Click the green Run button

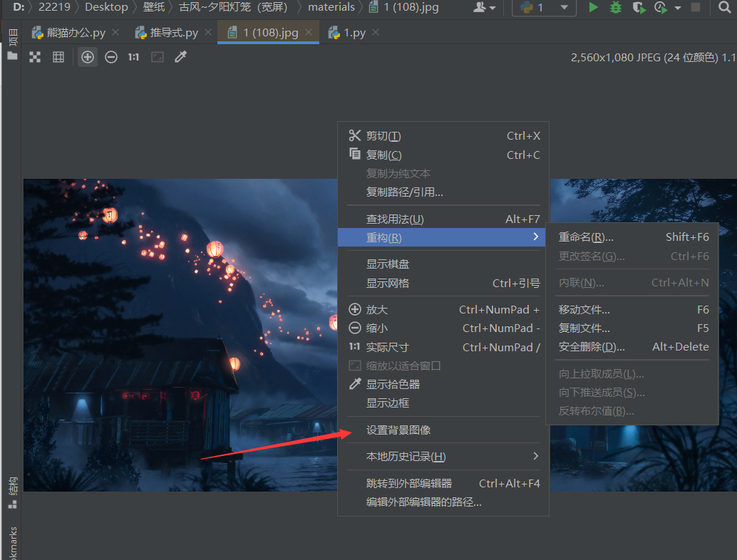click(593, 7)
